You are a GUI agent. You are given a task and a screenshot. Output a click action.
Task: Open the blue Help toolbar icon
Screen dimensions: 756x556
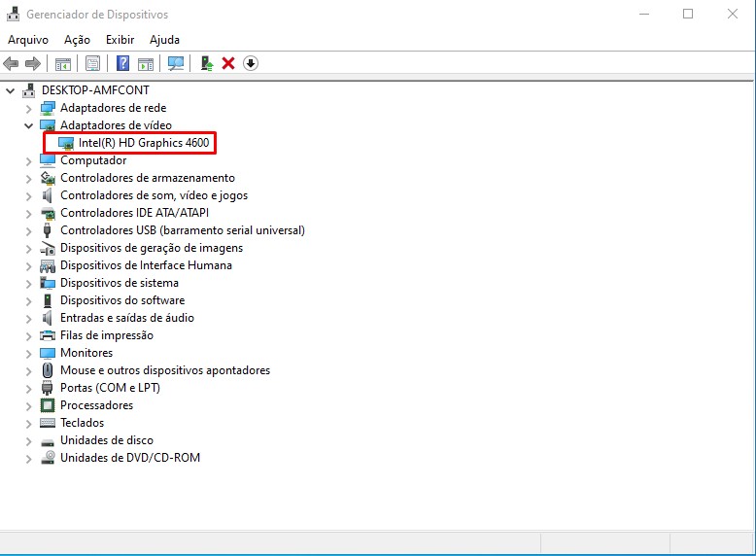click(x=123, y=63)
